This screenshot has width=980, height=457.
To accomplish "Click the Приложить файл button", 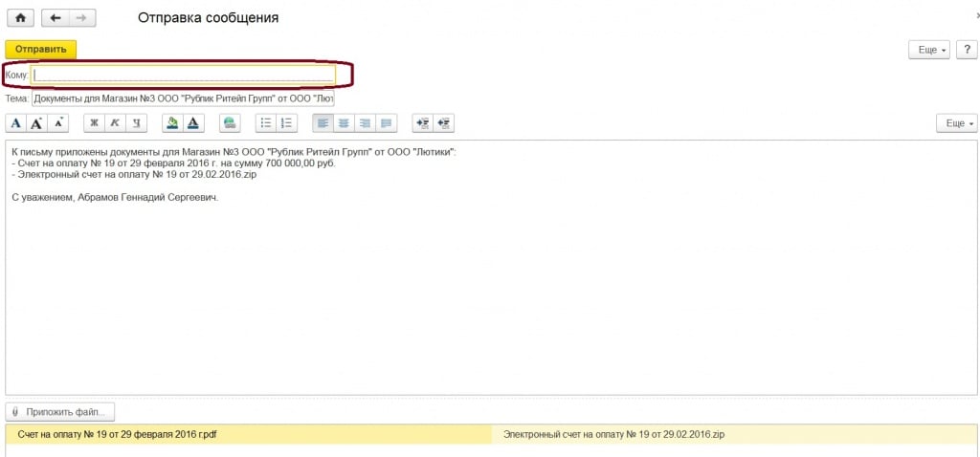I will click(x=60, y=412).
